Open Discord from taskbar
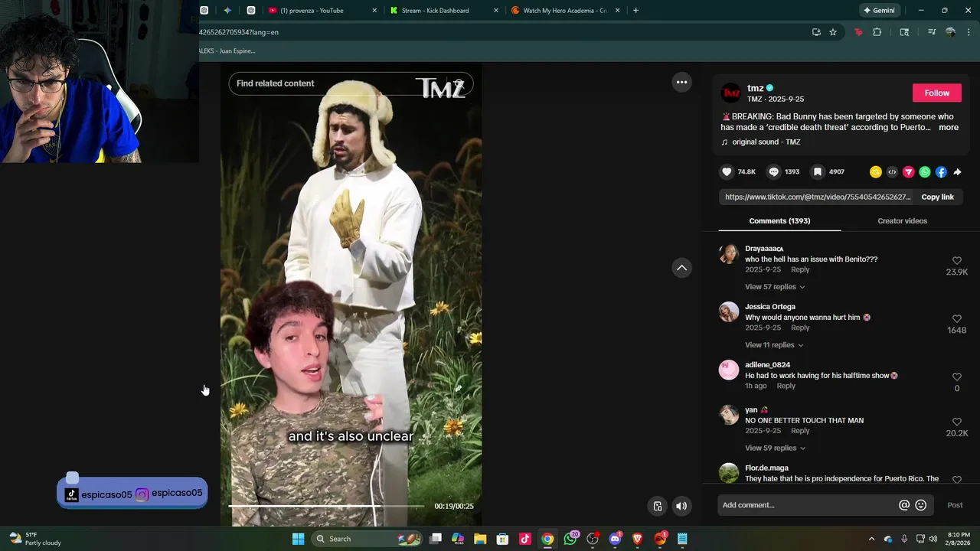Image resolution: width=980 pixels, height=551 pixels. point(616,539)
